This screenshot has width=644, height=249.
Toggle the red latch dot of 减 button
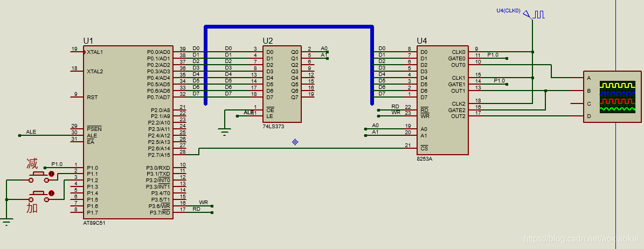[51, 174]
